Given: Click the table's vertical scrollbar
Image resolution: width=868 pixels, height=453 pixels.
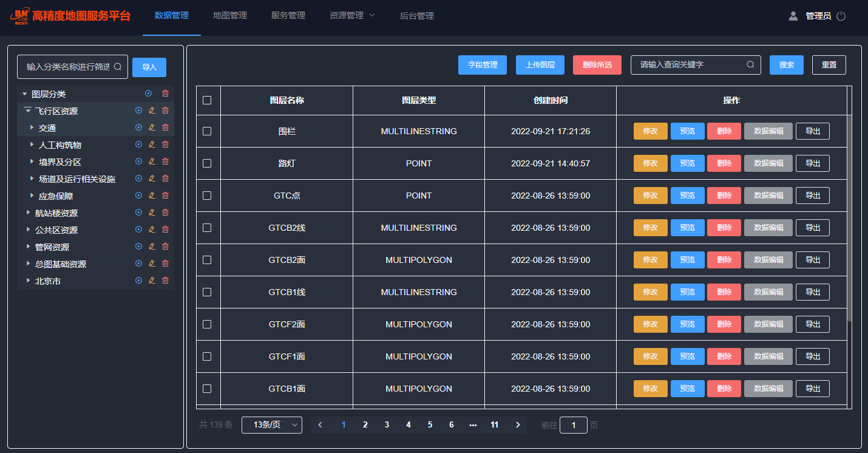Looking at the screenshot, I should (849, 213).
